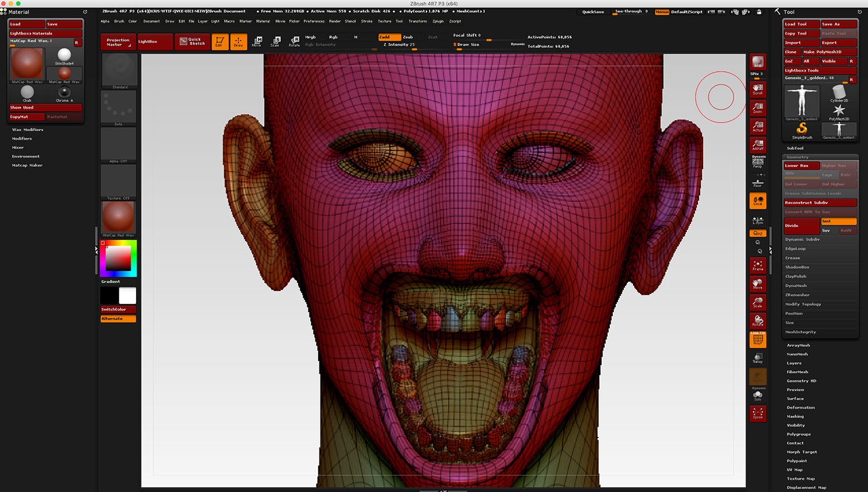Expand the Wax Modifiers section
This screenshot has height=492, width=868.
tap(28, 130)
